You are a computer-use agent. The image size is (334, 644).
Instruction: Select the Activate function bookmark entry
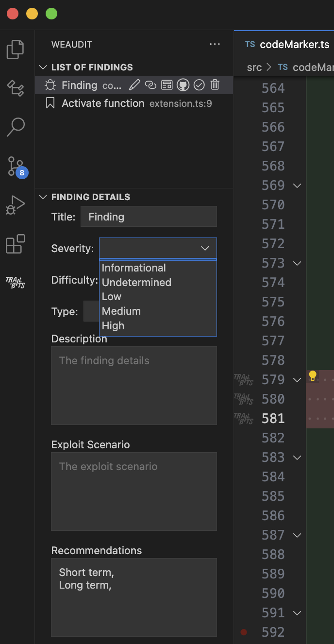[x=103, y=103]
